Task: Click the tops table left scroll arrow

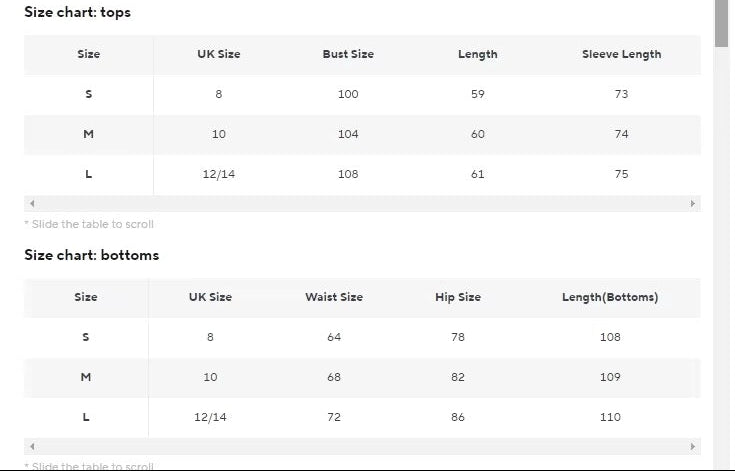Action: pyautogui.click(x=32, y=204)
